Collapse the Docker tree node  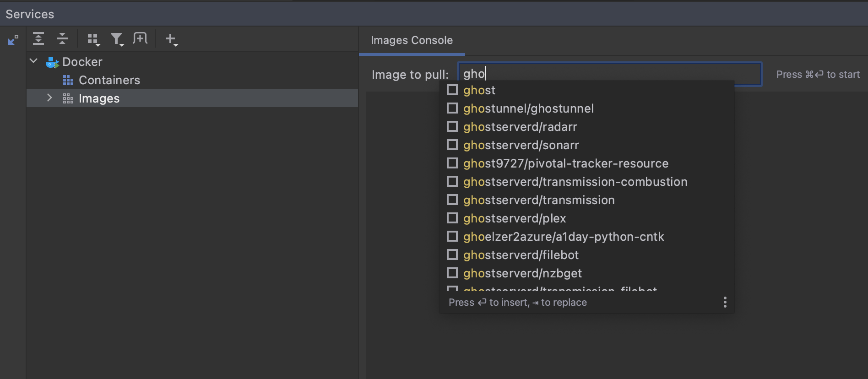34,61
